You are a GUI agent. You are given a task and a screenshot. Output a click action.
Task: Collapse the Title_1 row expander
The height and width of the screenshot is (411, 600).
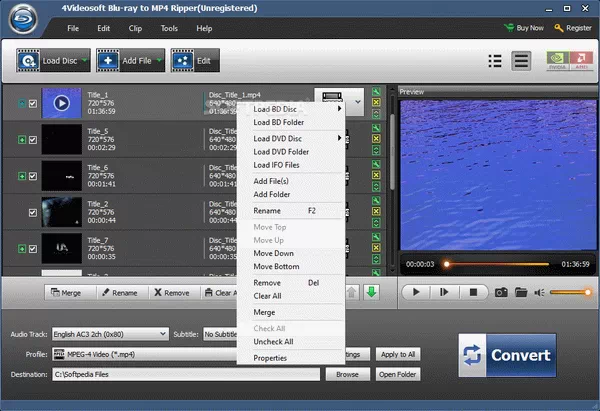(22, 103)
